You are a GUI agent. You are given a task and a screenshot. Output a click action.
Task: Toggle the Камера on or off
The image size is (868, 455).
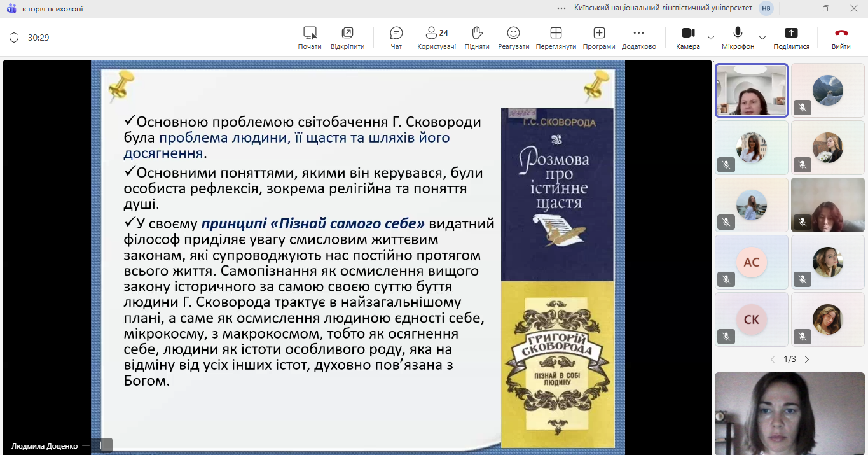[687, 38]
